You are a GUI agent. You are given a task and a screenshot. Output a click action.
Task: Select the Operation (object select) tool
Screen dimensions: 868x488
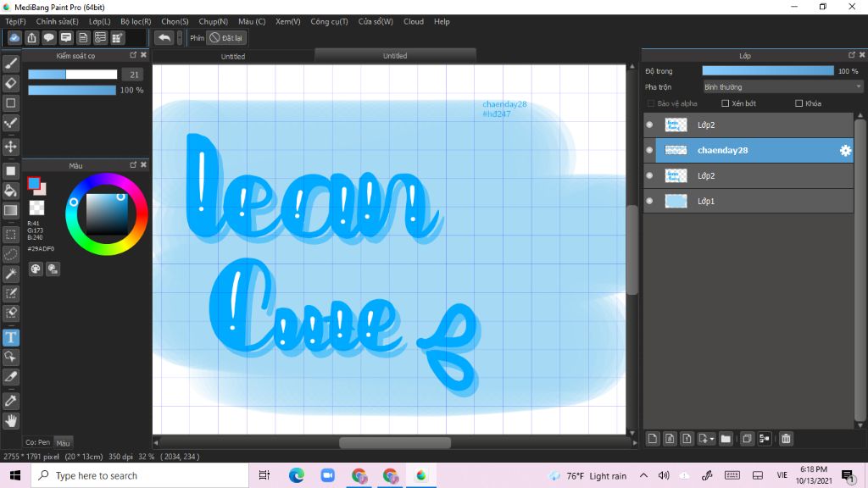[10, 357]
